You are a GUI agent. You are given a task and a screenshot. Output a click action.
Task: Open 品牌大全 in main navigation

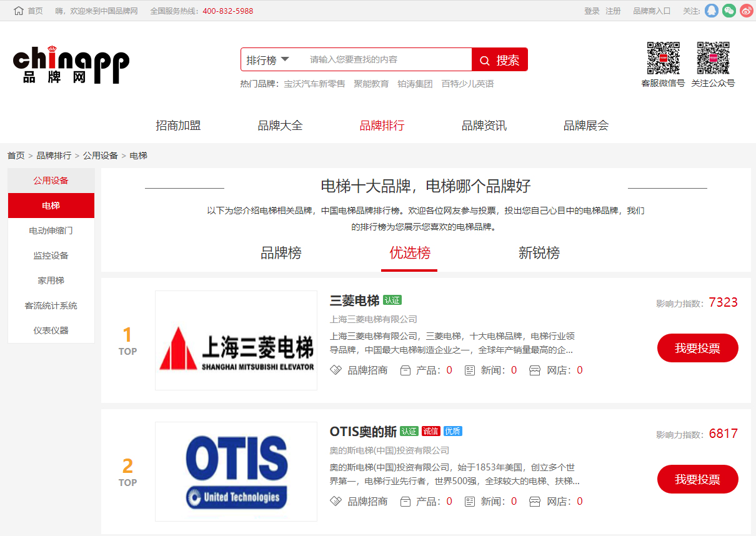280,126
